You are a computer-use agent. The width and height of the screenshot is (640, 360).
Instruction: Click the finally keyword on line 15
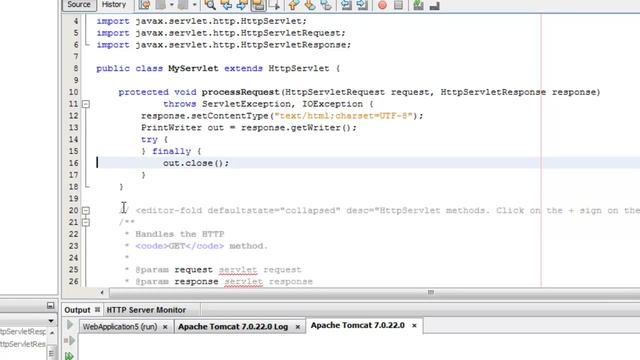pos(171,151)
